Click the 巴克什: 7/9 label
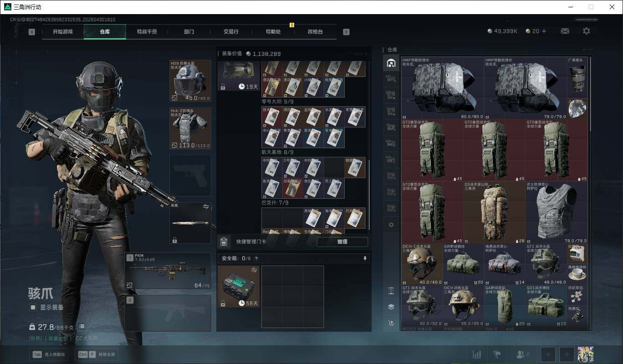The image size is (623, 364). [x=275, y=202]
